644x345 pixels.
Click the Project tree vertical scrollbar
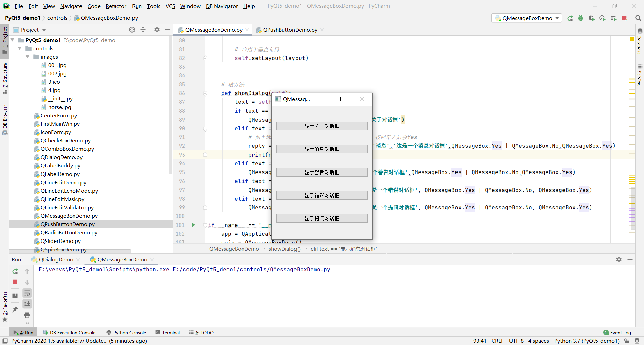[171, 106]
